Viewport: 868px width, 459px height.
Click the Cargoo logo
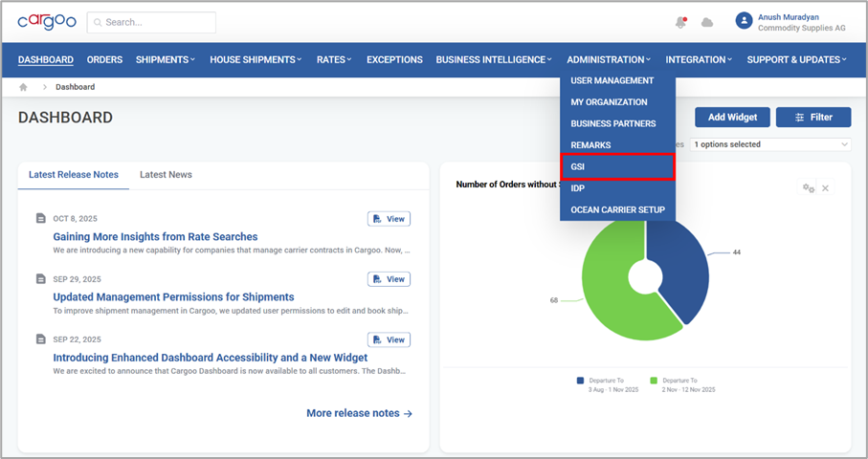point(47,22)
